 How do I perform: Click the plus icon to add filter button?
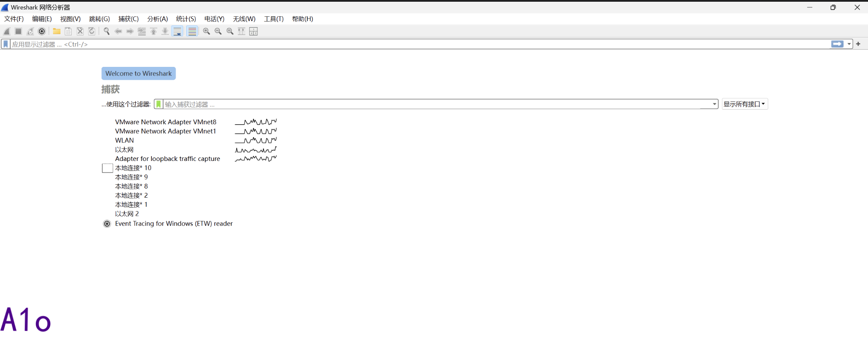(x=858, y=44)
